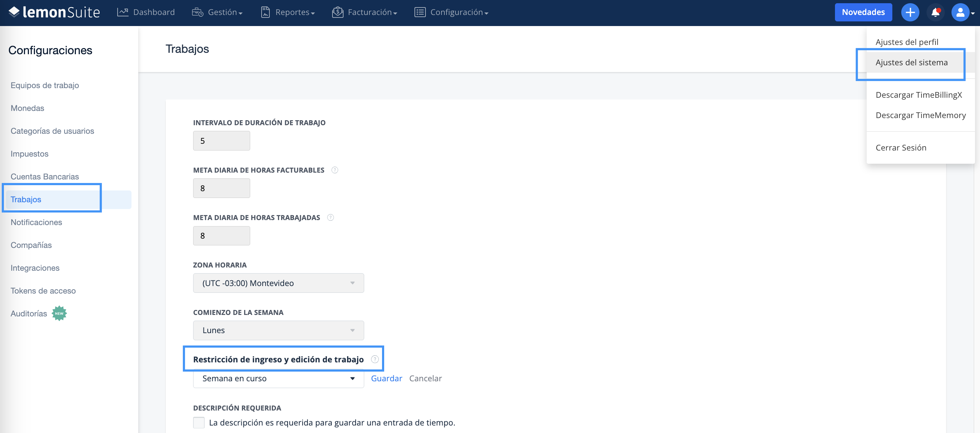
Task: Click the Facturación money icon
Action: (x=337, y=12)
